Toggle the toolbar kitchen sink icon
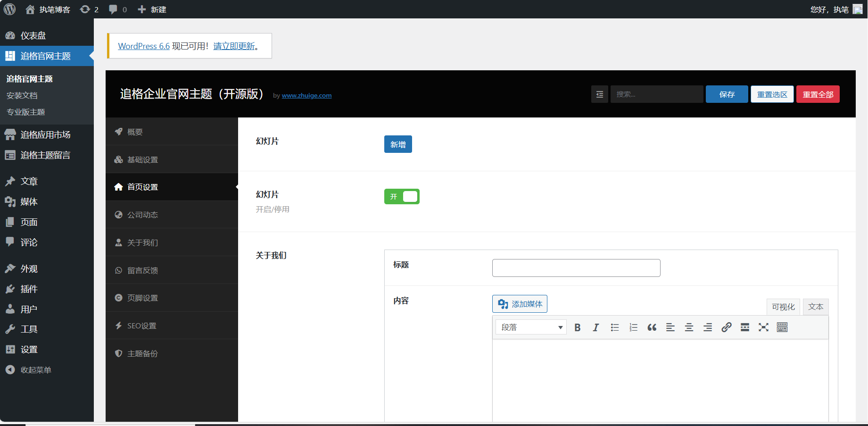 pyautogui.click(x=782, y=327)
